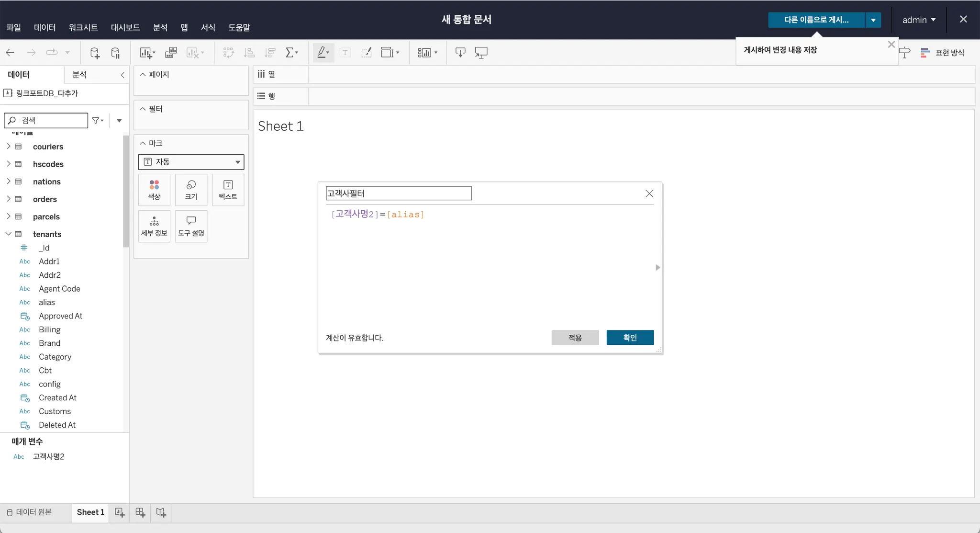Expand the orders table
Screen dimensions: 980x533
click(x=8, y=199)
